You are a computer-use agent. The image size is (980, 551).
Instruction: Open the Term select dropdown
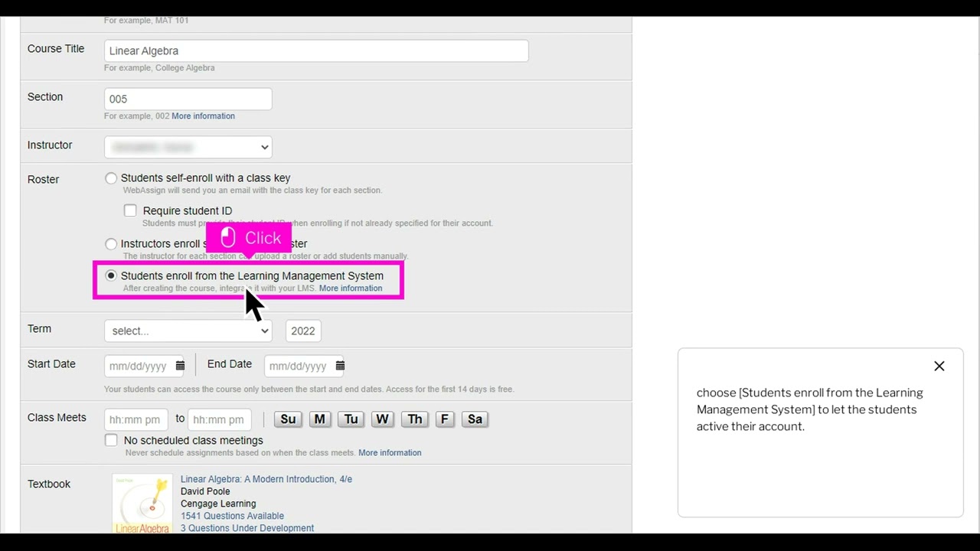pyautogui.click(x=188, y=331)
